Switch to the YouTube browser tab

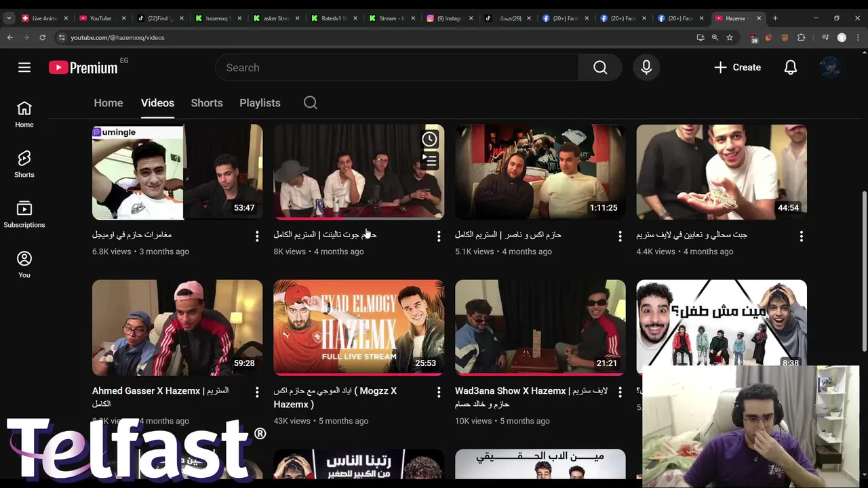[100, 18]
